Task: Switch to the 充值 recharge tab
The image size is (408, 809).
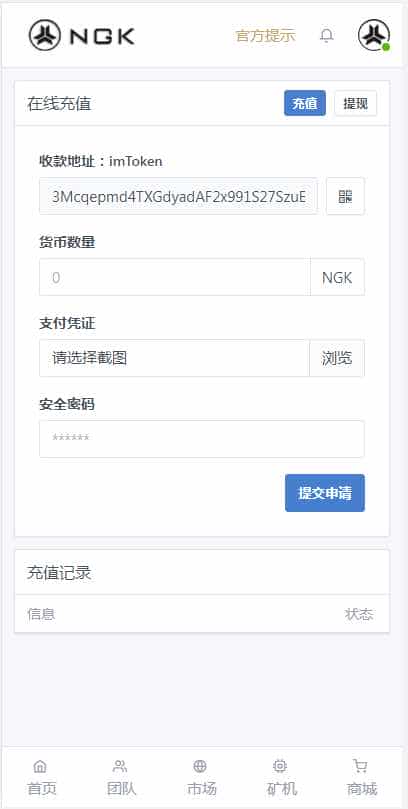Action: point(305,103)
